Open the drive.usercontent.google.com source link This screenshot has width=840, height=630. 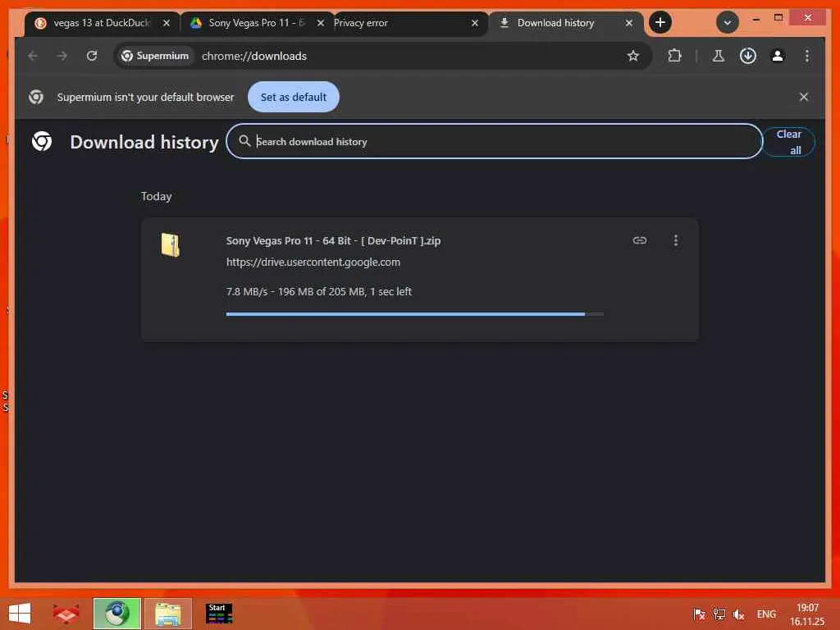313,262
